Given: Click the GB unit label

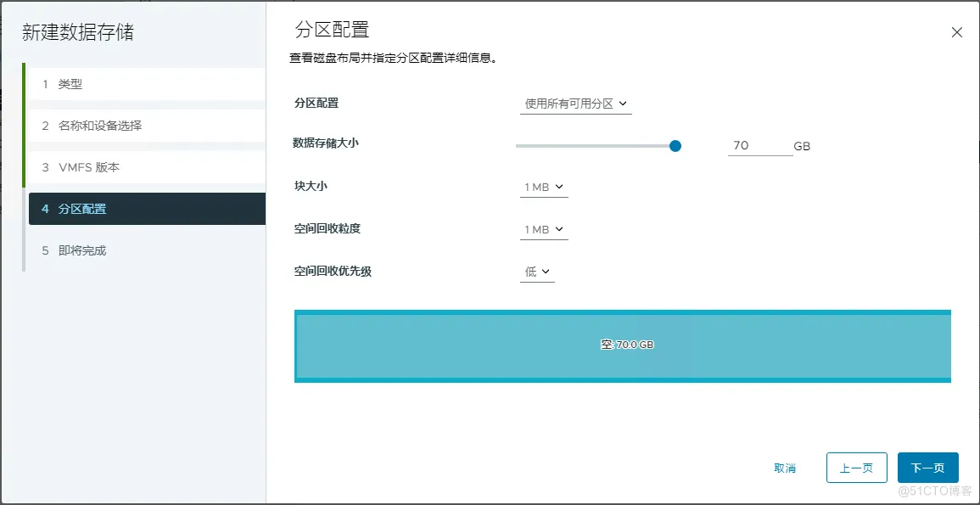Looking at the screenshot, I should 802,146.
